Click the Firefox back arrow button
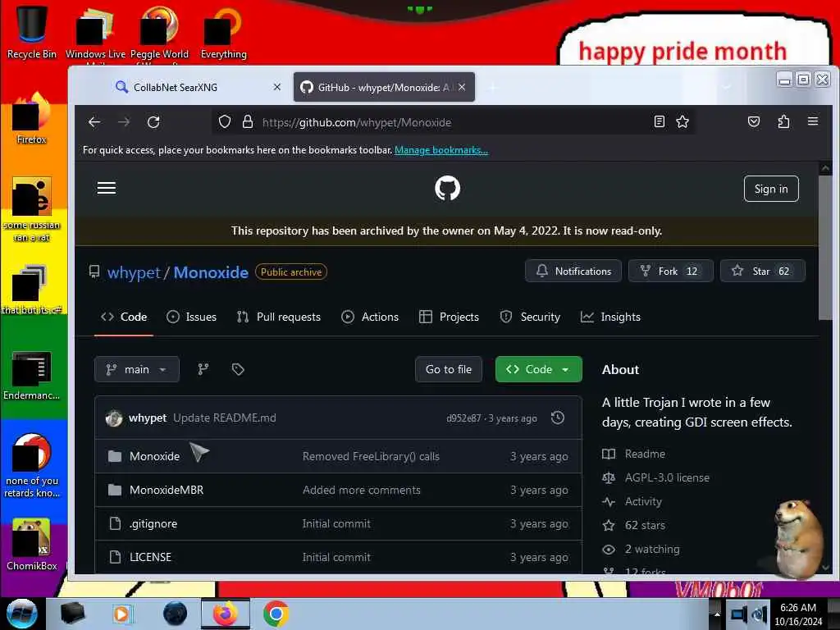 (x=94, y=122)
